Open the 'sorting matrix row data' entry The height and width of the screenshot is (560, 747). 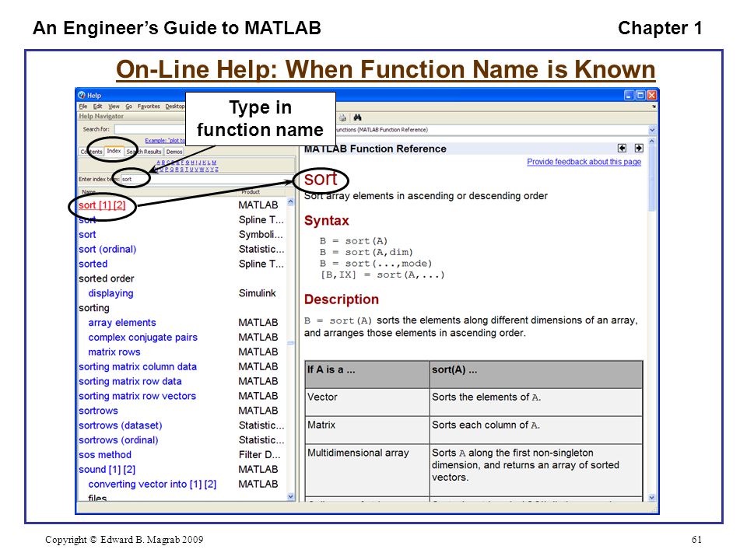coord(130,382)
